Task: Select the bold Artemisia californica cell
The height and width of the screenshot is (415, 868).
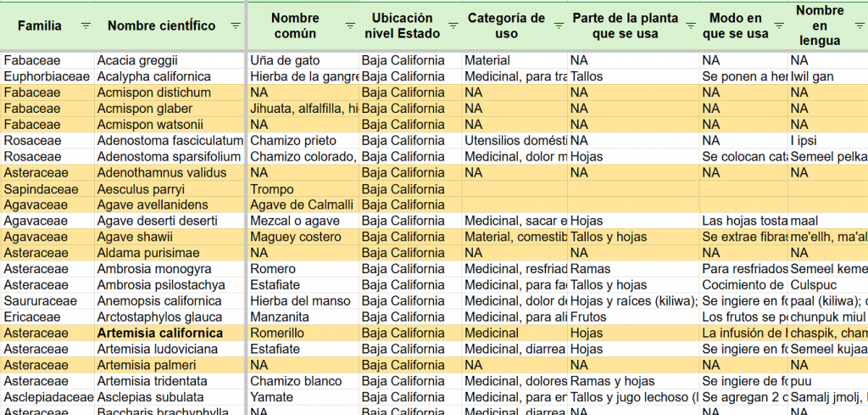Action: (x=160, y=334)
